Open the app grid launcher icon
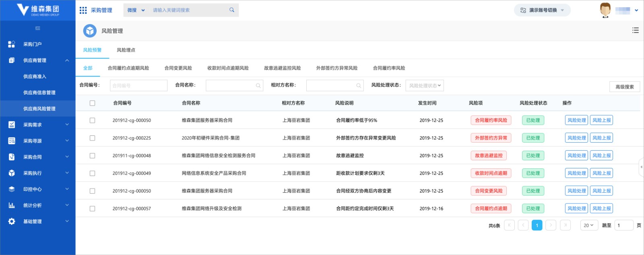 [x=83, y=10]
